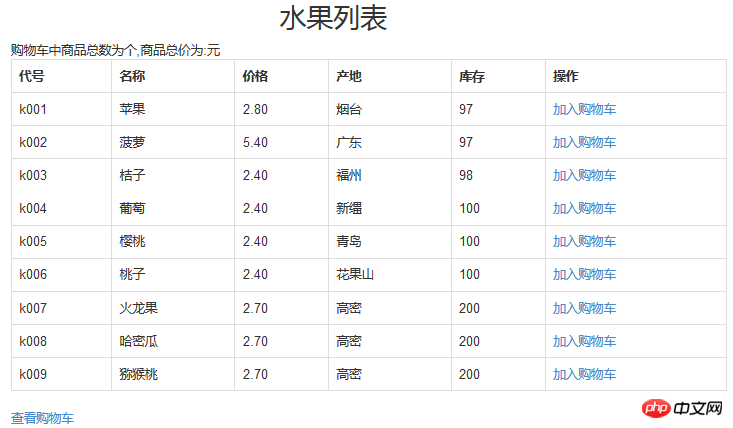Select stock 100 in the 葡萄 row
Viewport: 733px width, 428px height.
coord(469,208)
